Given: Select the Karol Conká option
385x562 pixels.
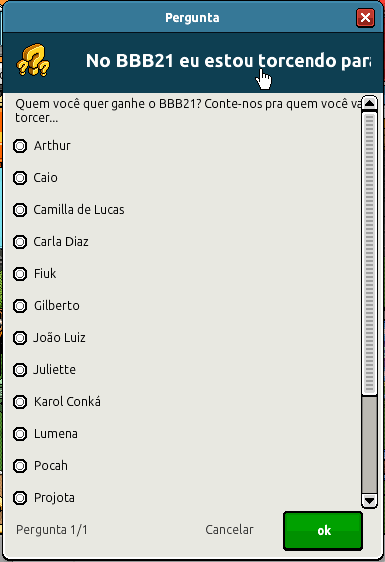Looking at the screenshot, I should click(x=20, y=402).
